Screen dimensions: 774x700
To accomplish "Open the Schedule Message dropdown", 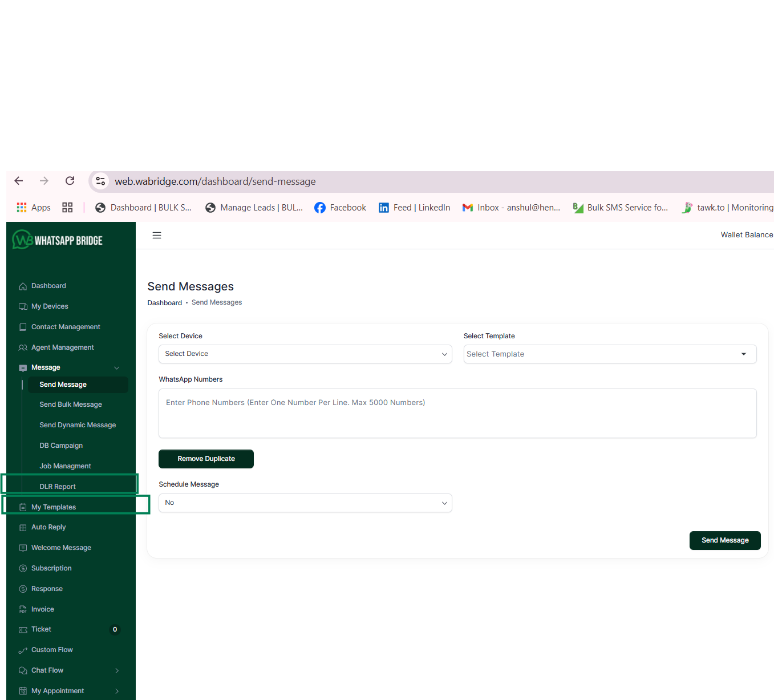I will point(305,503).
